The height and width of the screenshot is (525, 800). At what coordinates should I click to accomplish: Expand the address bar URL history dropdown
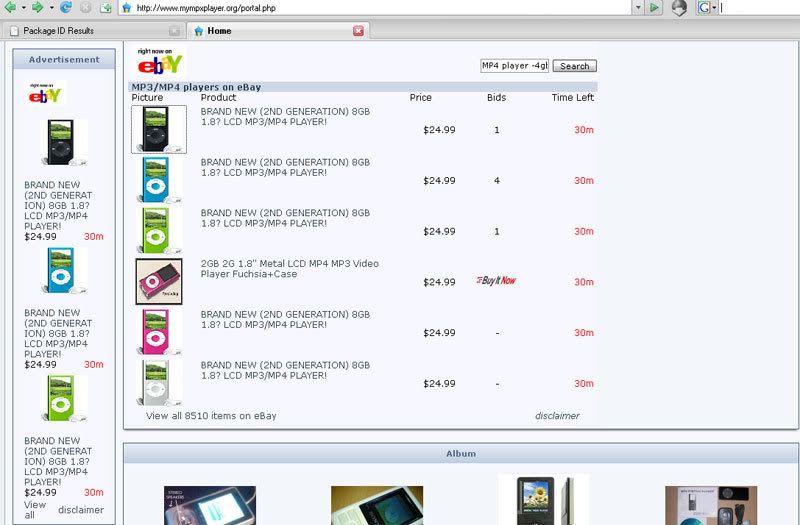pyautogui.click(x=638, y=8)
